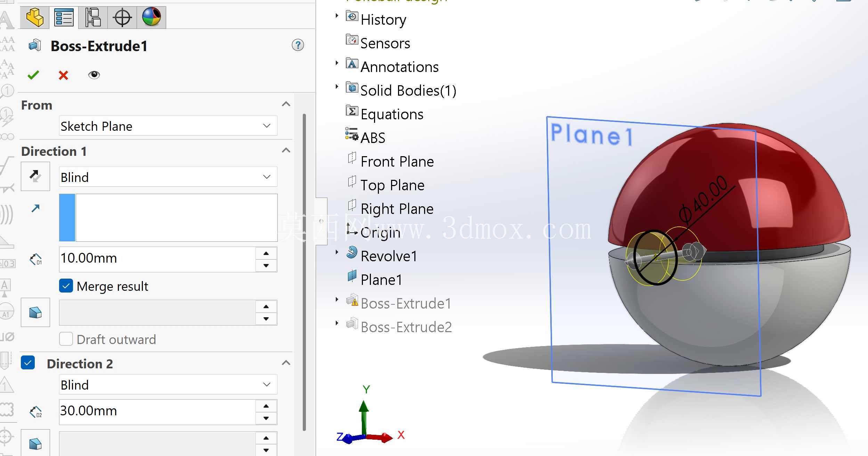This screenshot has height=456, width=868.
Task: Open the ConfigurationManager tab
Action: point(93,17)
